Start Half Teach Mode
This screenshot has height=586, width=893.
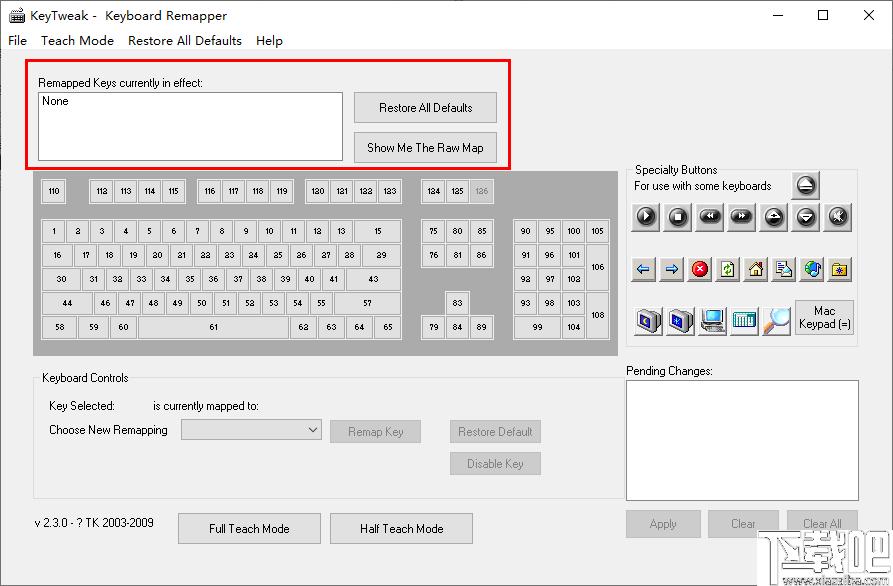(402, 528)
